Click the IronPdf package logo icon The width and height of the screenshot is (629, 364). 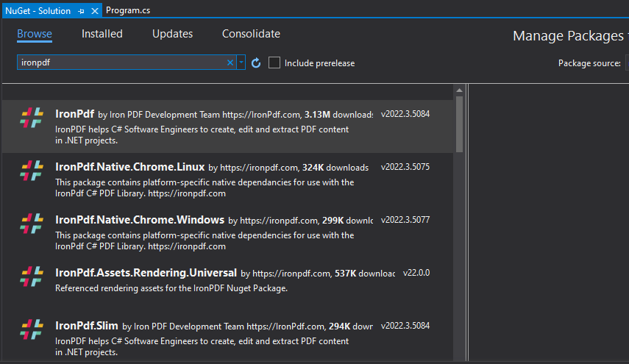[32, 118]
